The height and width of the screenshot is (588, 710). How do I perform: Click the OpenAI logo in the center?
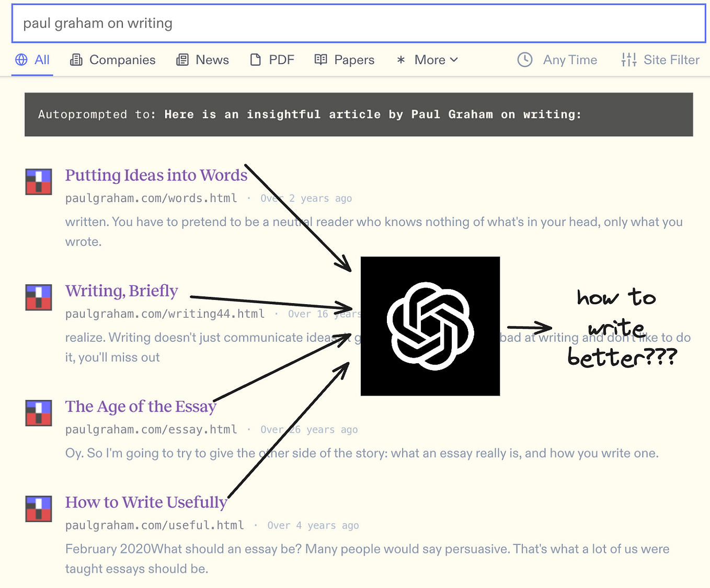430,325
